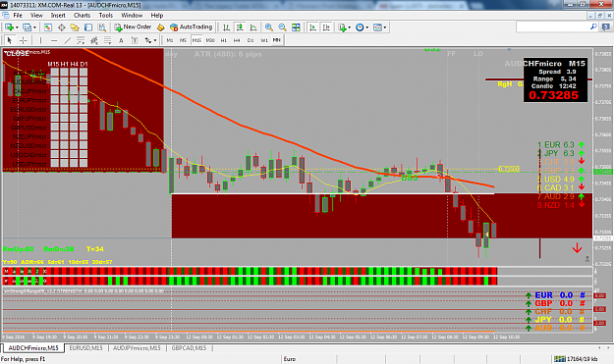Viewport: 614px width, 364px height.
Task: Switch timeframe to M1
Action: coord(170,40)
